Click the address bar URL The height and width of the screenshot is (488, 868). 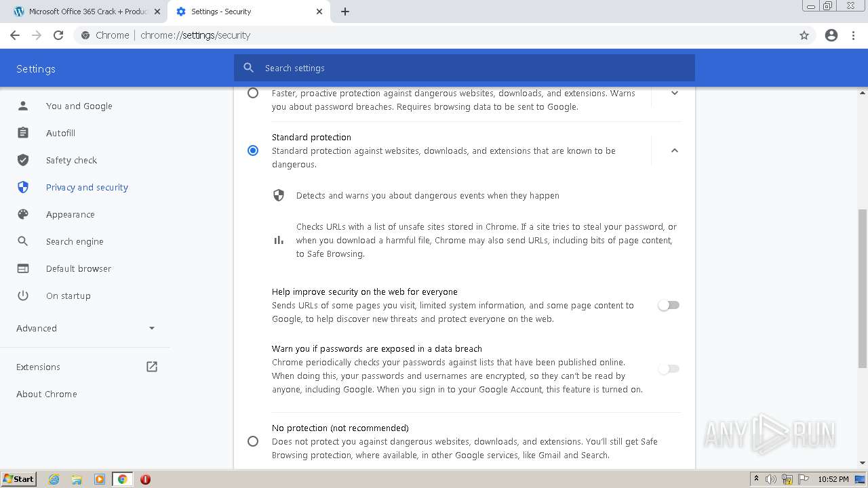tap(195, 35)
